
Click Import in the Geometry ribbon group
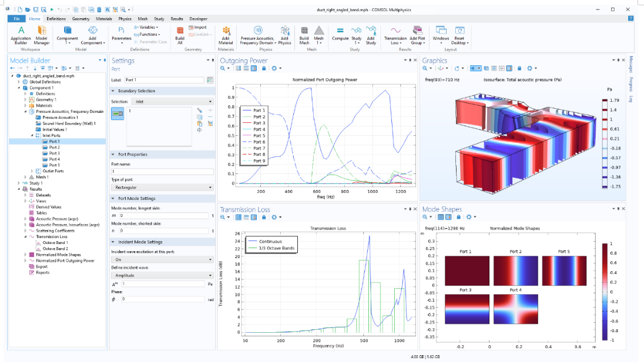point(197,28)
